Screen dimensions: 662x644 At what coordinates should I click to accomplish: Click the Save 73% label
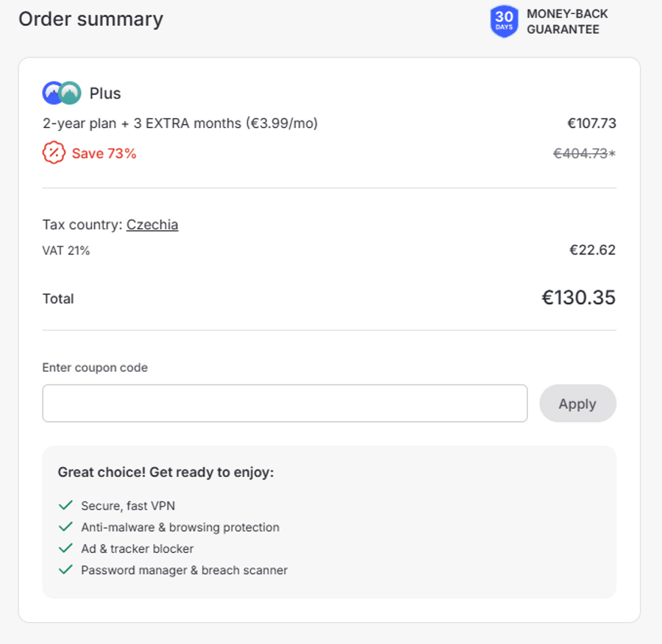pyautogui.click(x=104, y=154)
